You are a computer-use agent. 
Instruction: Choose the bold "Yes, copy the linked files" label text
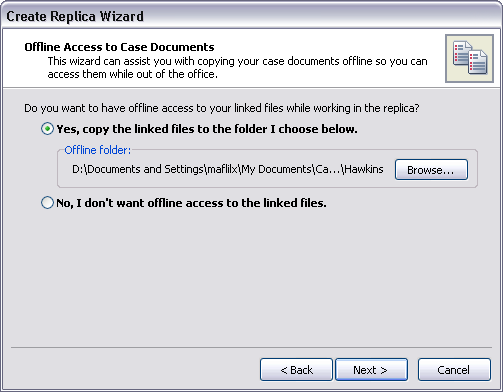pyautogui.click(x=207, y=129)
